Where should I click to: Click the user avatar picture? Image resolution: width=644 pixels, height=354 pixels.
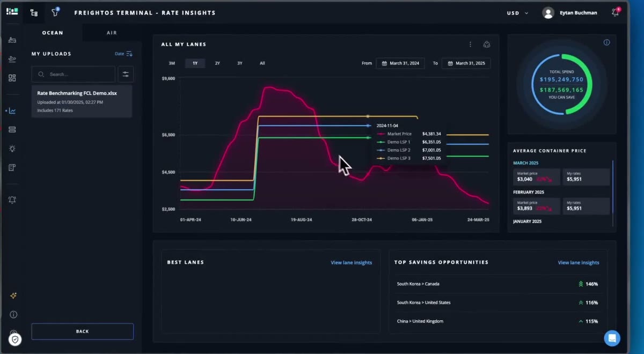click(548, 12)
